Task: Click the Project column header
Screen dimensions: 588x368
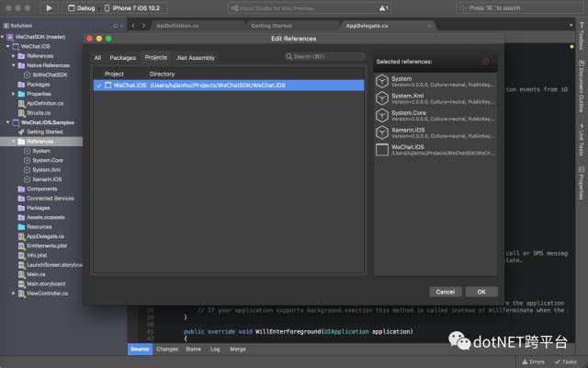Action: 114,74
